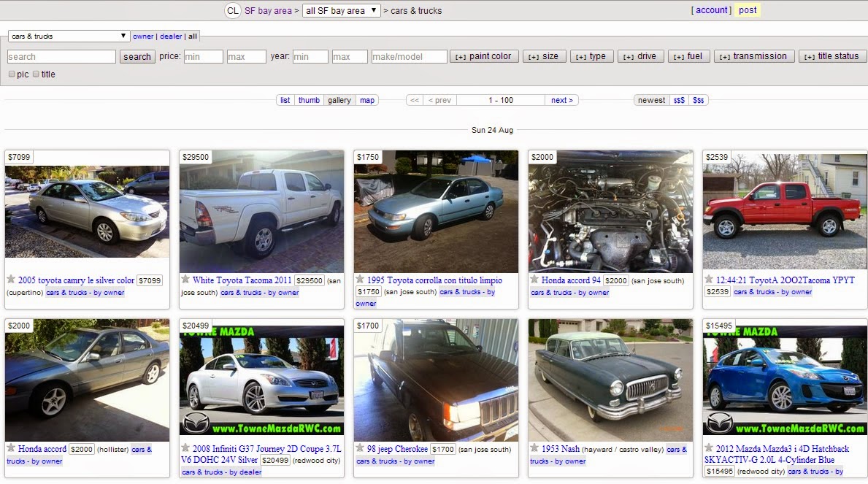Switch to thumb view
This screenshot has width=868, height=484.
click(x=309, y=100)
